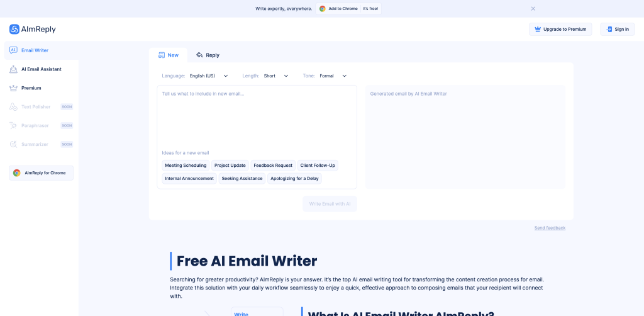Click the Premium crown icon in sidebar
Screen dimensions: 644x316
click(x=13, y=88)
